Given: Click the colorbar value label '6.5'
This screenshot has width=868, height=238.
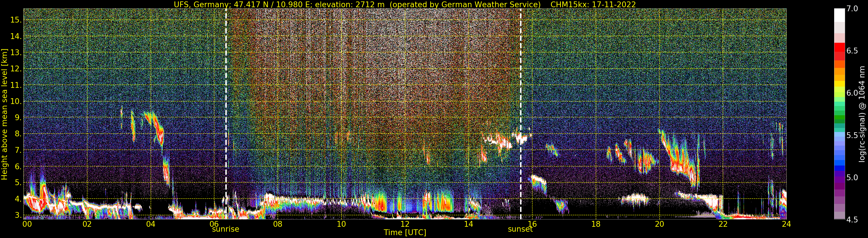Looking at the screenshot, I should point(852,51).
